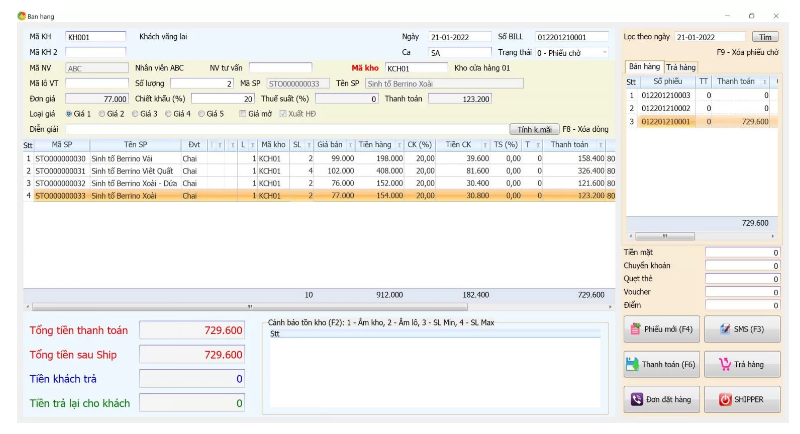Click sort arrow on Thanh toán column header

tap(598, 145)
